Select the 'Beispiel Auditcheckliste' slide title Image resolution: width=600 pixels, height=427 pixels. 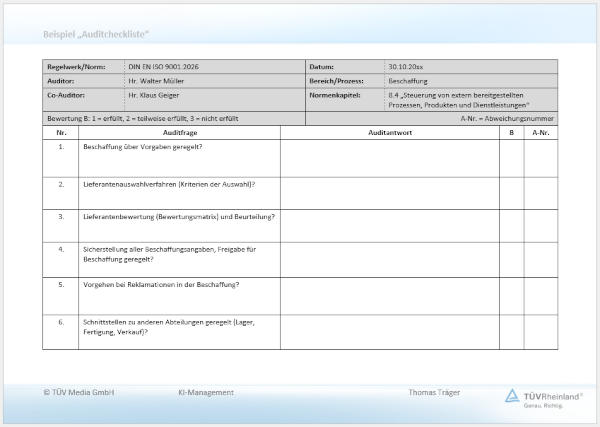pos(96,34)
